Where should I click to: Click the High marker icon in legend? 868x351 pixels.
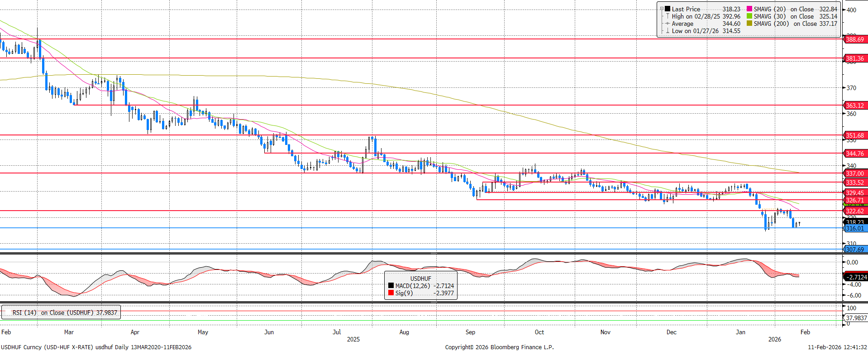pyautogui.click(x=668, y=16)
